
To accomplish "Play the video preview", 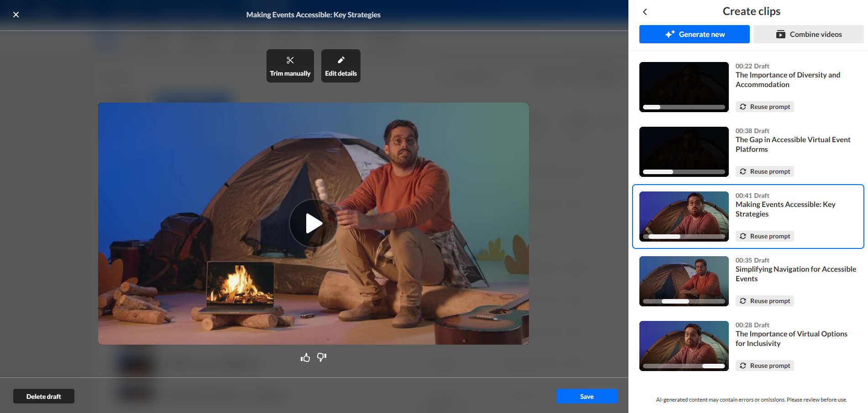I will [x=313, y=223].
